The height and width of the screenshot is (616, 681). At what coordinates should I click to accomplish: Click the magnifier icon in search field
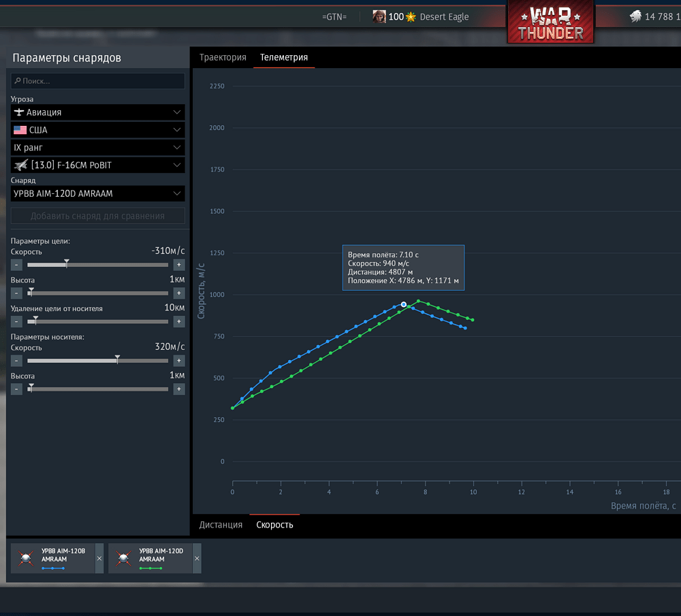[x=18, y=80]
